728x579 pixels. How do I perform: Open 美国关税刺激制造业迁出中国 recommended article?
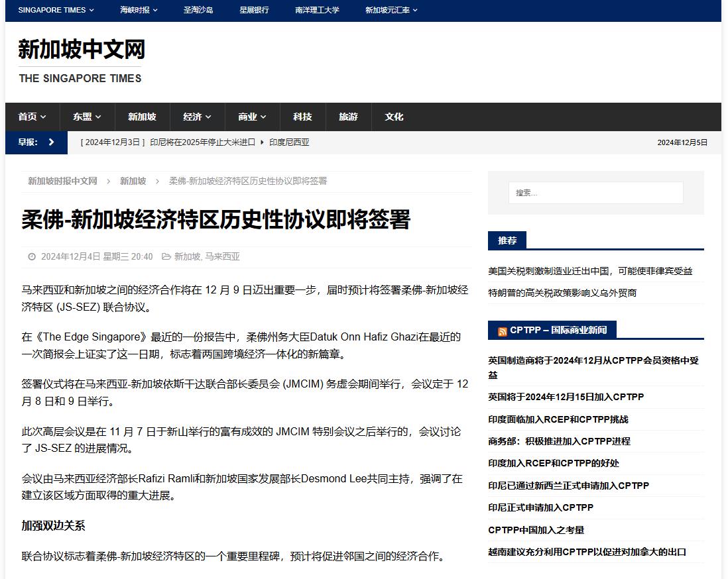(590, 271)
